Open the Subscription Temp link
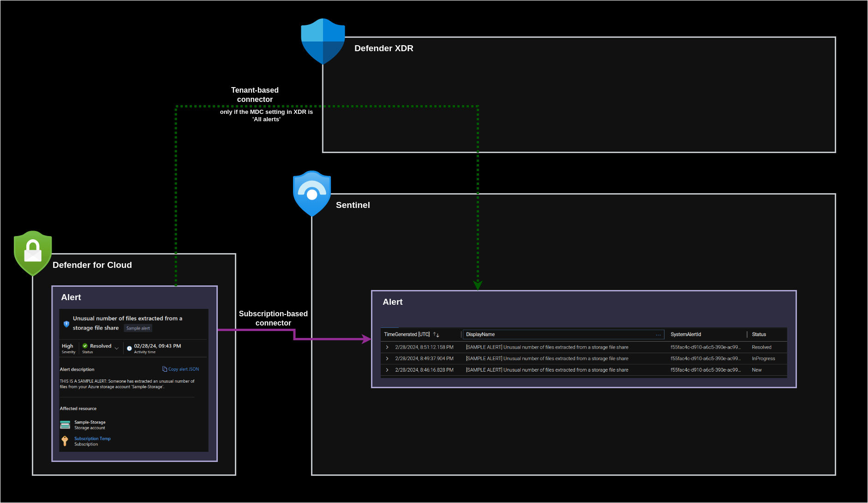 click(x=92, y=439)
